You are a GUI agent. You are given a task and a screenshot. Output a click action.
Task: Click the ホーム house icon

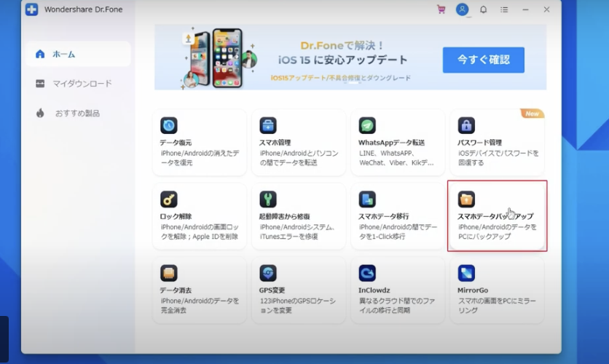40,54
